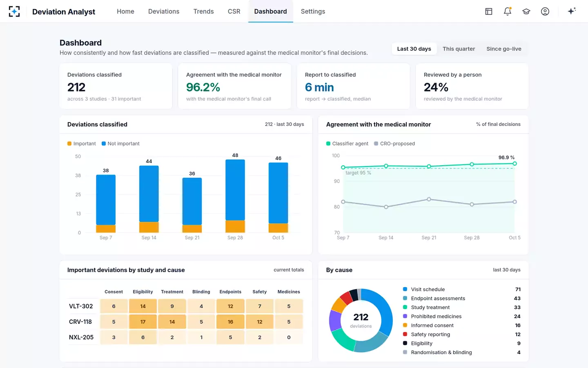Select the CRV-118 study row label
588x368 pixels.
pyautogui.click(x=80, y=322)
